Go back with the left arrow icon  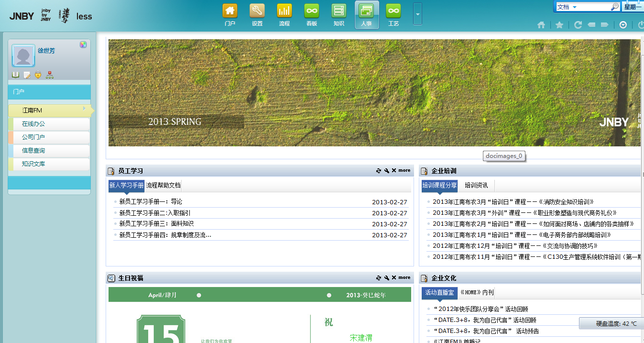[x=591, y=25]
